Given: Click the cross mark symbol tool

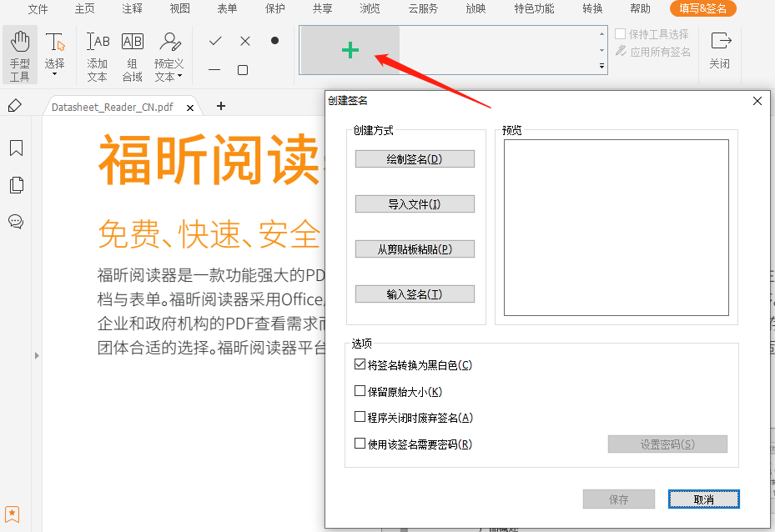Looking at the screenshot, I should 244,41.
